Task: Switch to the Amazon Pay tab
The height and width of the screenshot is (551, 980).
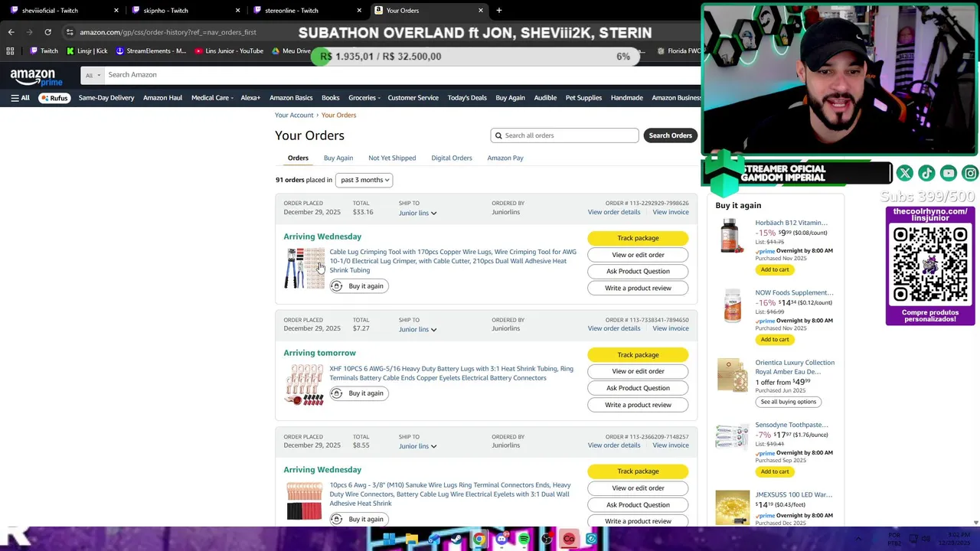Action: (x=505, y=158)
